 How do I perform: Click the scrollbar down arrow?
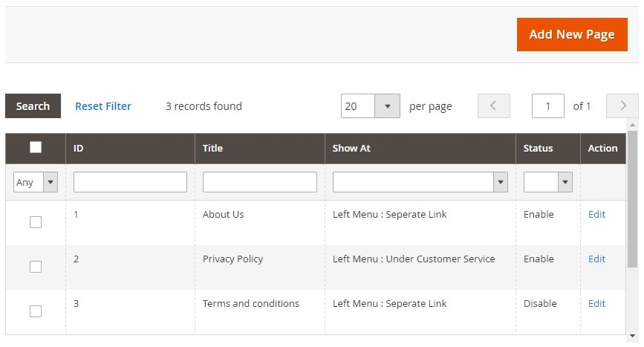(x=632, y=336)
